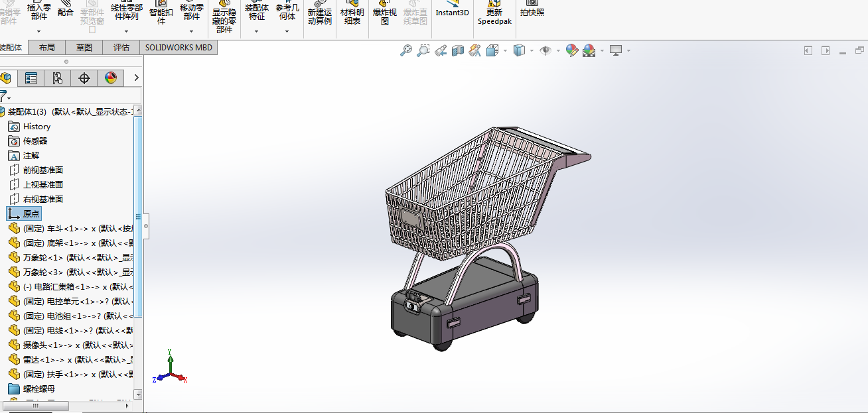
Task: Open Bill of Materials (材料明细表)
Action: (x=352, y=13)
